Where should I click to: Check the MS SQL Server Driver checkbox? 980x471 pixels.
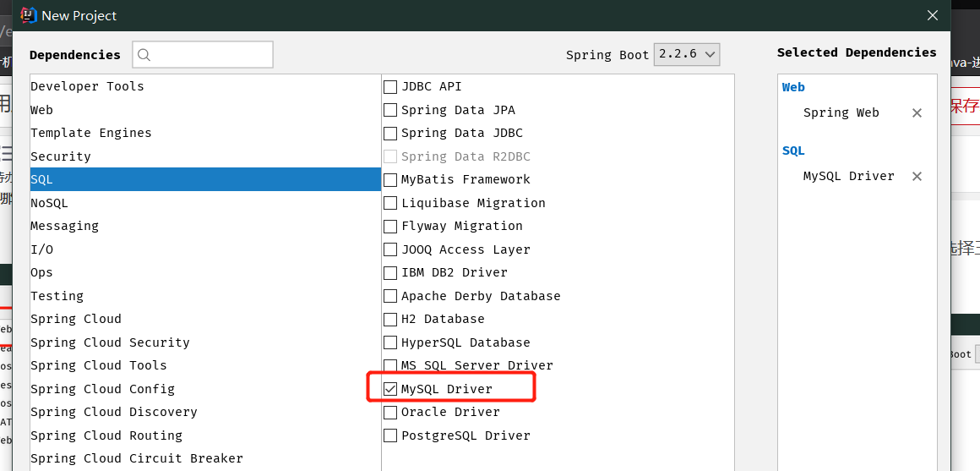coord(390,366)
